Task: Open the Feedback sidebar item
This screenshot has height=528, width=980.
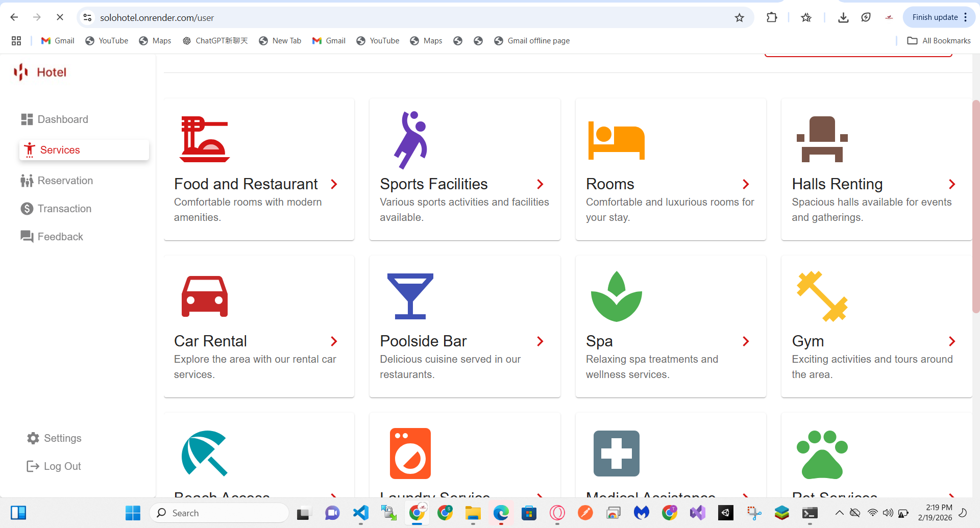Action: 60,237
